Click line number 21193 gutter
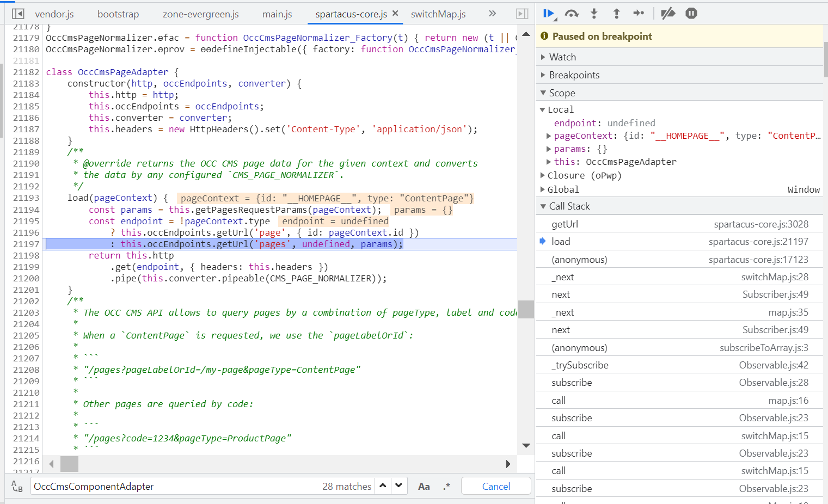 tap(26, 198)
